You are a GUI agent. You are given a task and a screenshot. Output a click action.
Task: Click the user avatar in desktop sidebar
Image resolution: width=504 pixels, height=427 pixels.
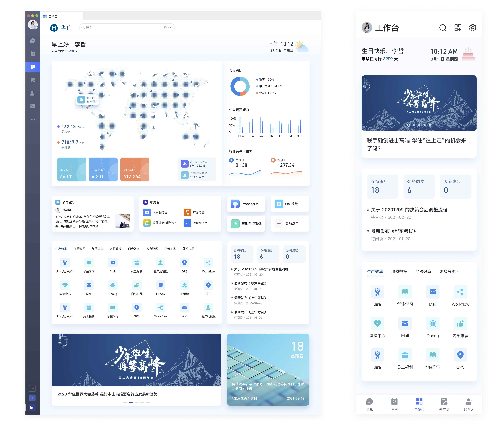[x=33, y=25]
